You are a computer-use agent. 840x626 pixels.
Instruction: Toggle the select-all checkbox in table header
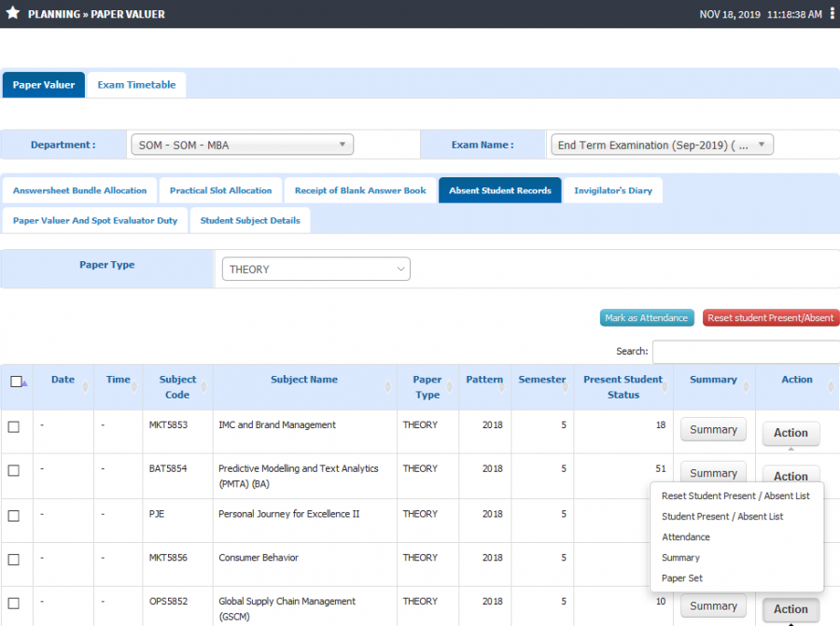(16, 382)
